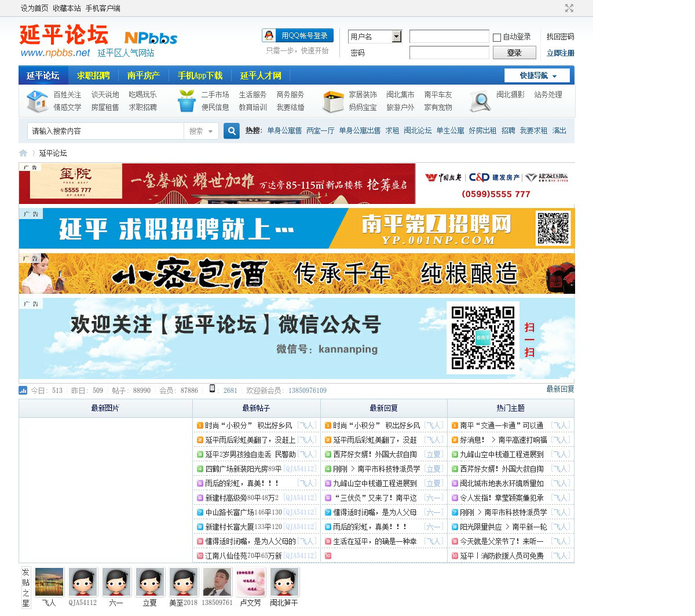Click avatar of user 飞人

49,582
